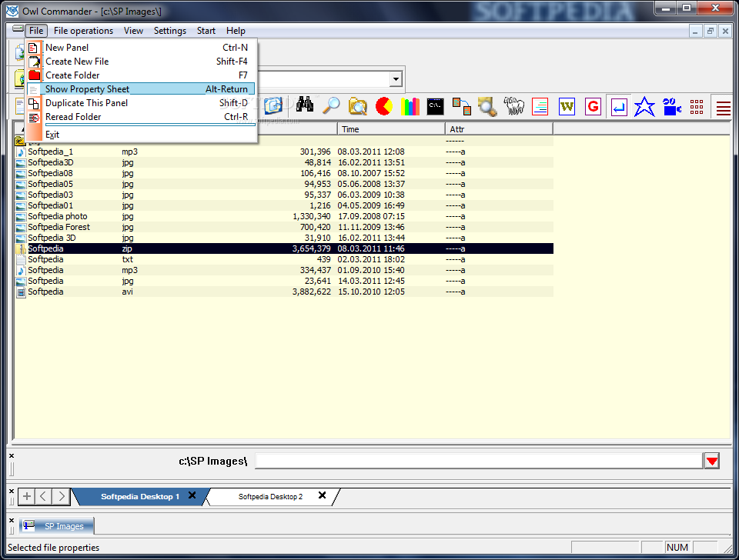Click the folder with magnifier icon
This screenshot has height=560, width=739.
(358, 106)
